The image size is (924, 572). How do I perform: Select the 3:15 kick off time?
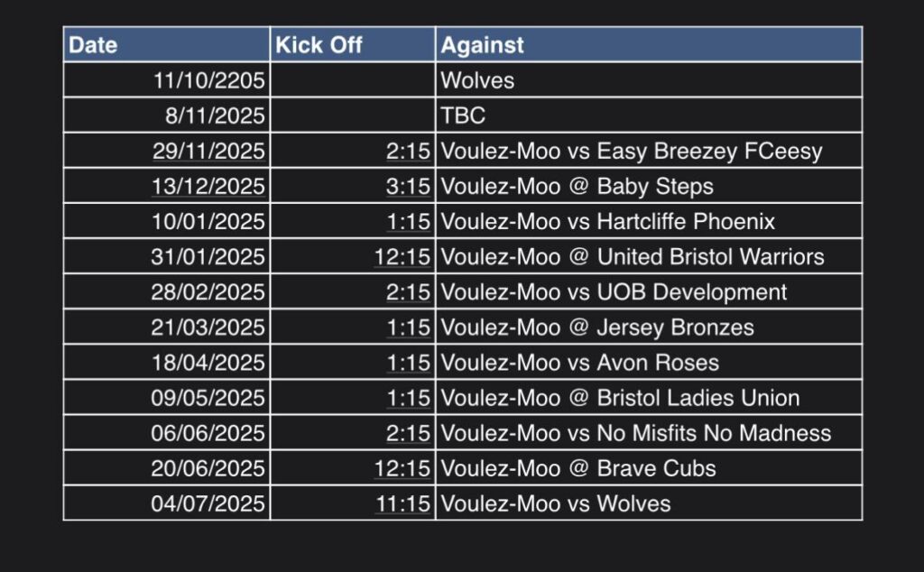point(408,186)
